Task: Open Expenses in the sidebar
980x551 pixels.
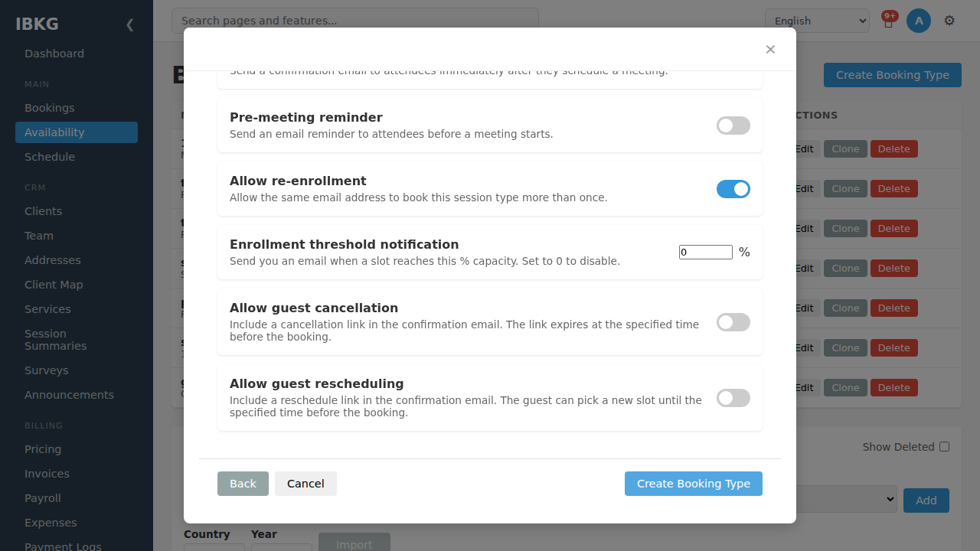Action: click(77, 523)
